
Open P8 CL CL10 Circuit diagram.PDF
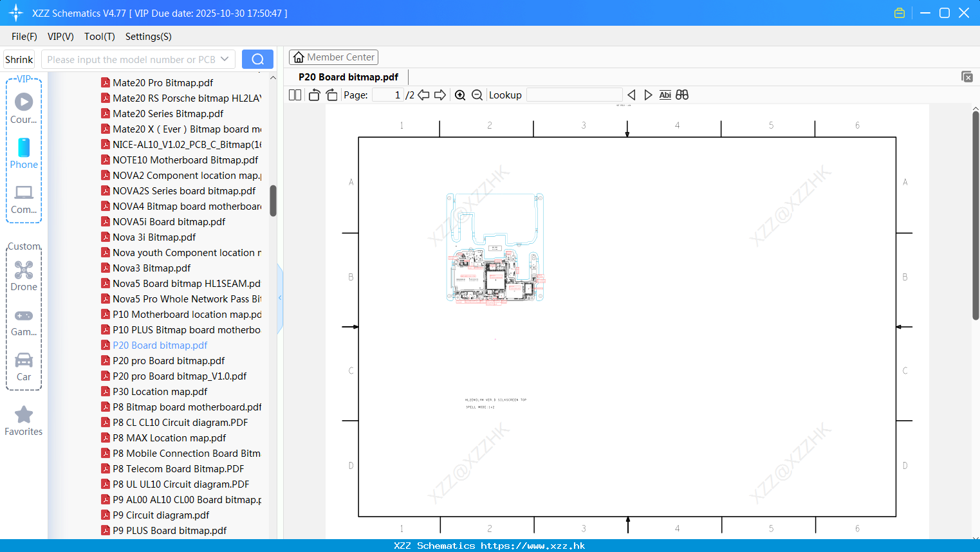(x=174, y=422)
